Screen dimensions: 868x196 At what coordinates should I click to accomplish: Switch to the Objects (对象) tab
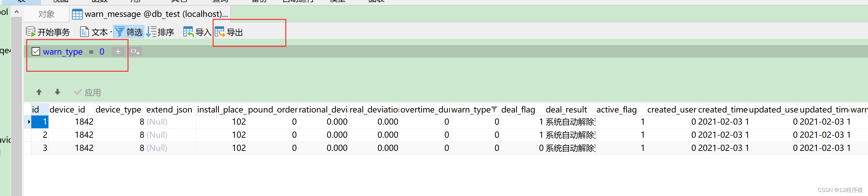pyautogui.click(x=46, y=14)
